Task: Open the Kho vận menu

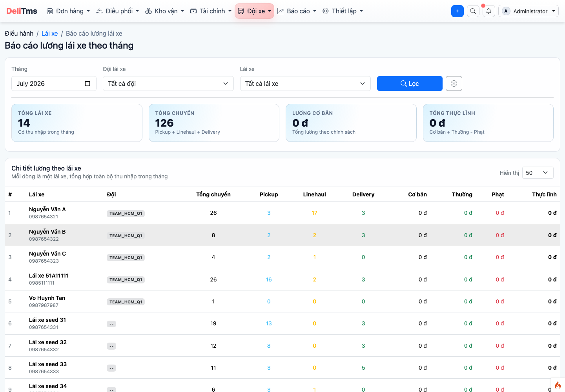Action: click(164, 11)
